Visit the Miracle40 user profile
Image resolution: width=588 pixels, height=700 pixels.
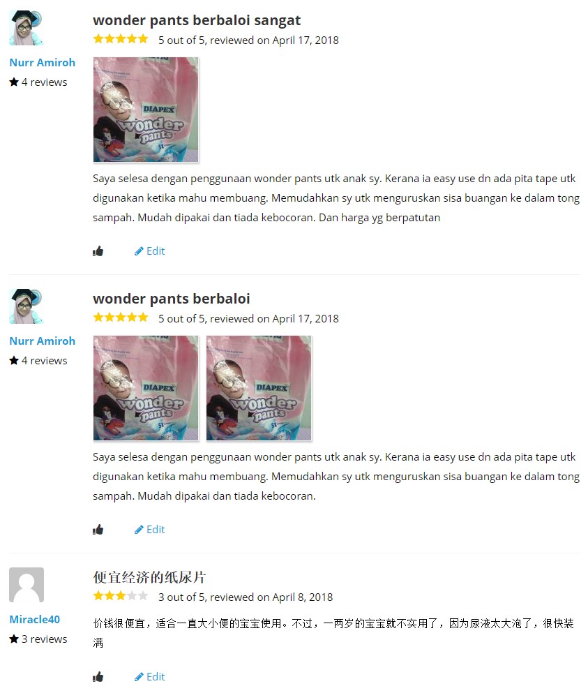coord(34,620)
